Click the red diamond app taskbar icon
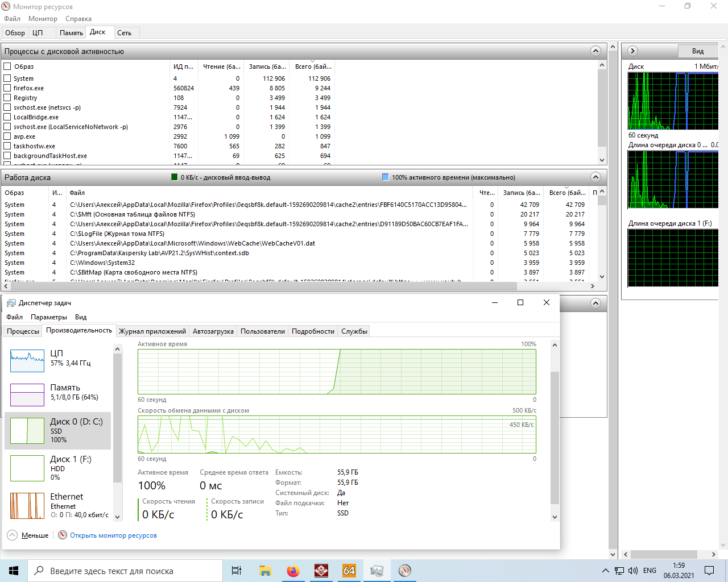The width and height of the screenshot is (728, 582). coord(321,571)
